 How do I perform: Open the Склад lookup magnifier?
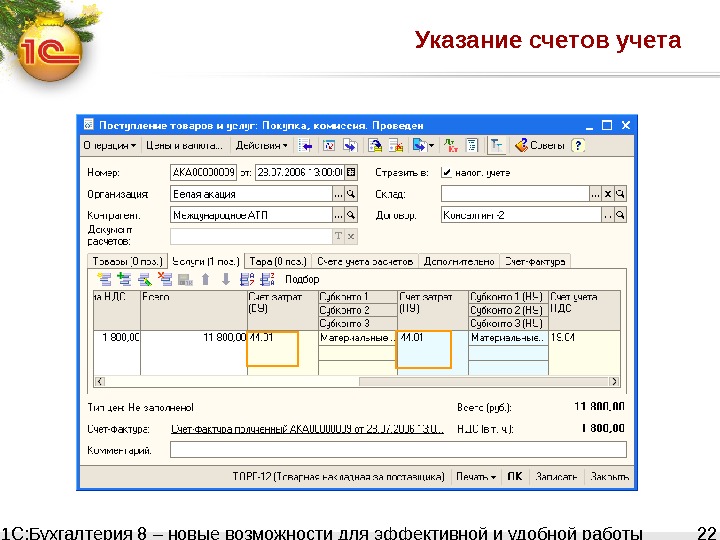(620, 194)
